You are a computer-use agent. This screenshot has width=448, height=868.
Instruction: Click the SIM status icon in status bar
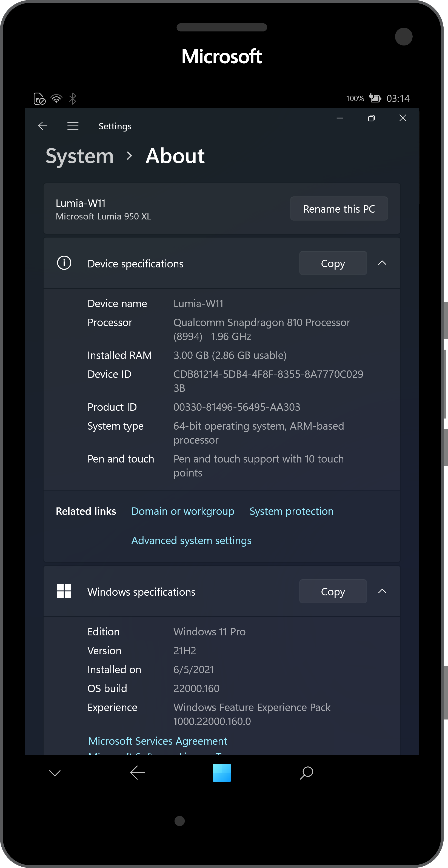(39, 99)
